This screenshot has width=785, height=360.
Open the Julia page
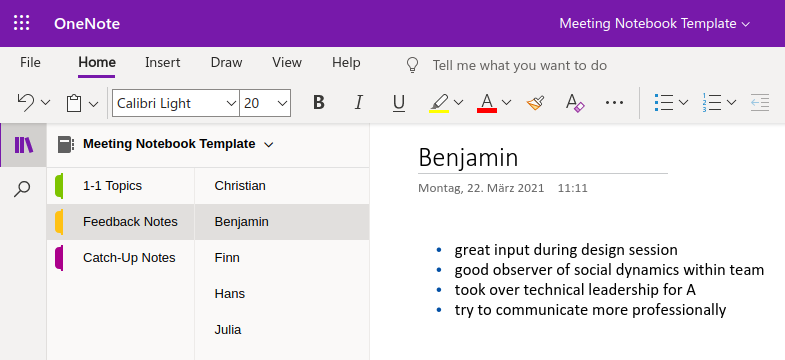pyautogui.click(x=282, y=330)
